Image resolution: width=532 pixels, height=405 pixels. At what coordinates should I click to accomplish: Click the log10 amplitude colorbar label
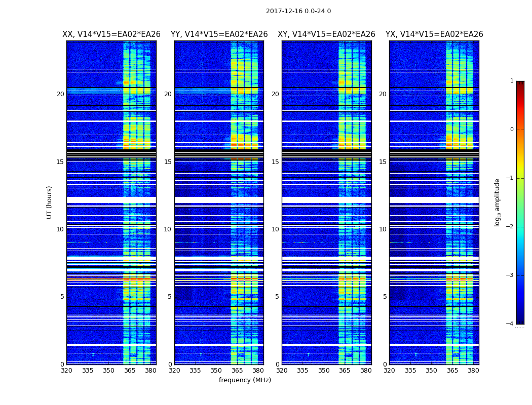497,202
